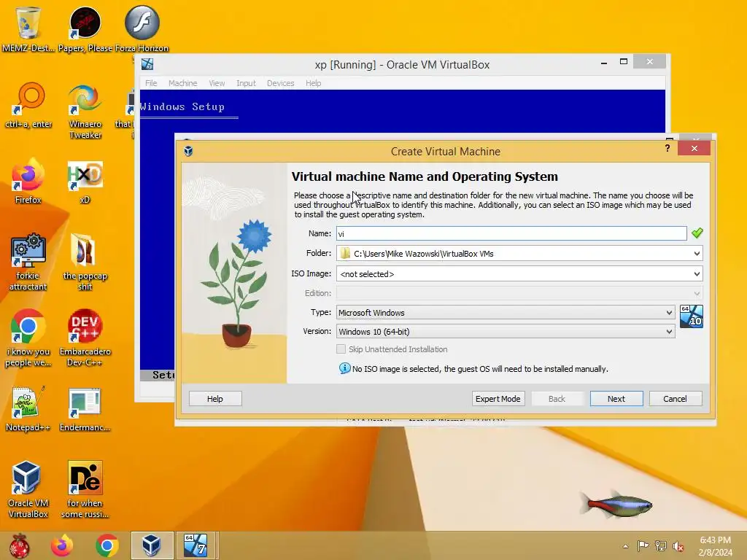Click the Christmas ornament start icon on taskbar

(x=20, y=545)
